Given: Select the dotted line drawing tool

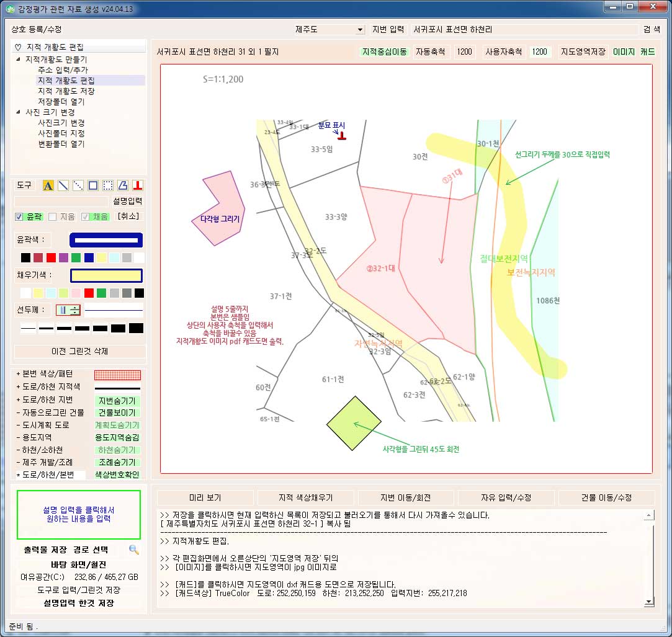Looking at the screenshot, I should pyautogui.click(x=78, y=185).
